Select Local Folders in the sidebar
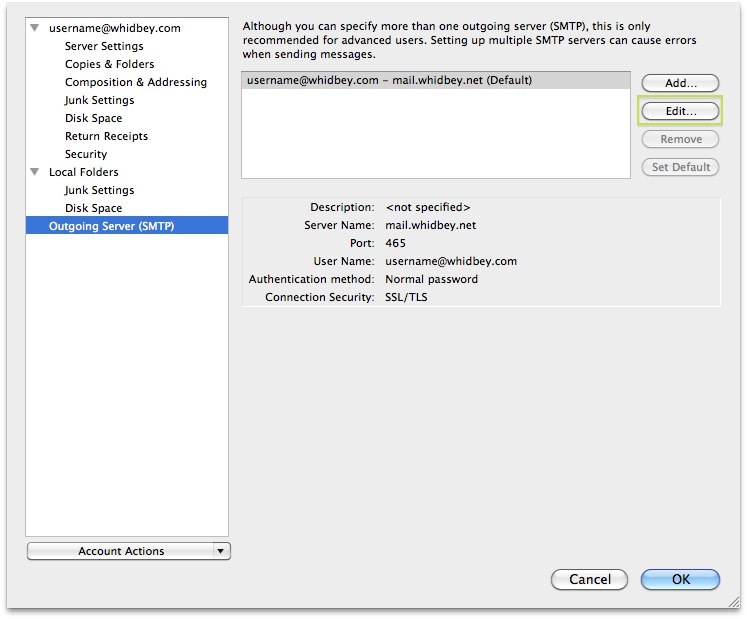This screenshot has width=747, height=619. (84, 172)
